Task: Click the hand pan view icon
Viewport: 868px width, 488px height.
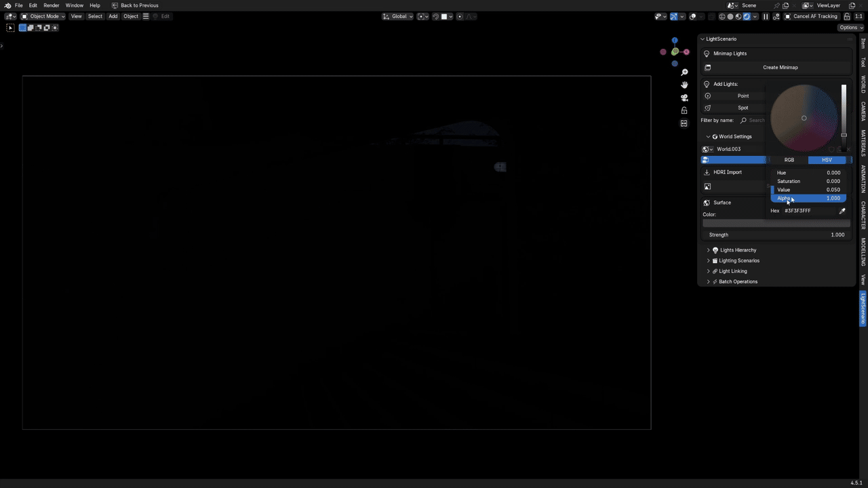Action: [x=684, y=85]
